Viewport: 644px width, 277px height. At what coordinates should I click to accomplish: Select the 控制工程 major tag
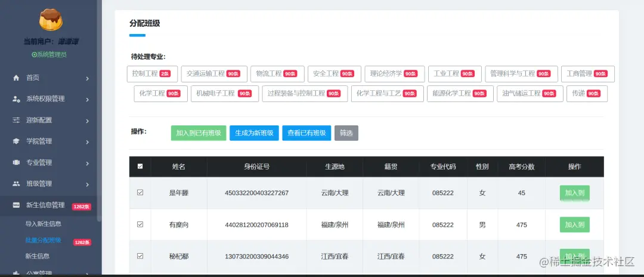(x=153, y=74)
